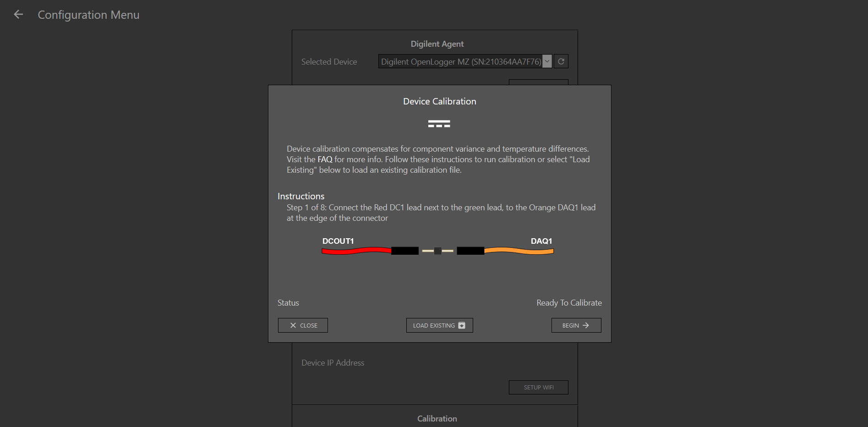Open the FAQ link

point(325,159)
